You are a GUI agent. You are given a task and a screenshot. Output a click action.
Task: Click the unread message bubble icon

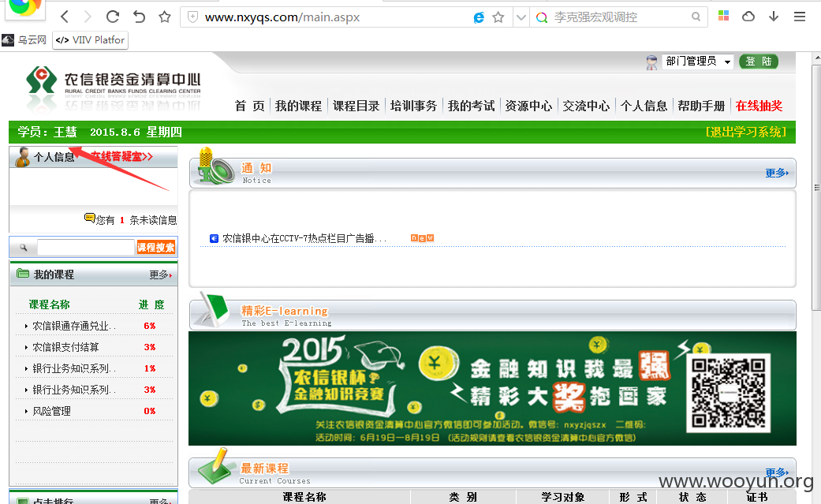[x=90, y=218]
